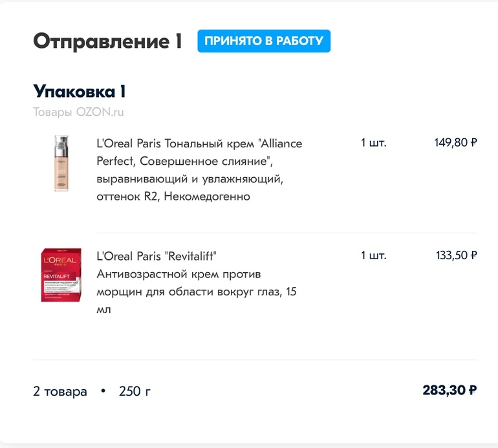Click the Товары OZON.ru seller label
The width and height of the screenshot is (498, 448).
[x=78, y=112]
